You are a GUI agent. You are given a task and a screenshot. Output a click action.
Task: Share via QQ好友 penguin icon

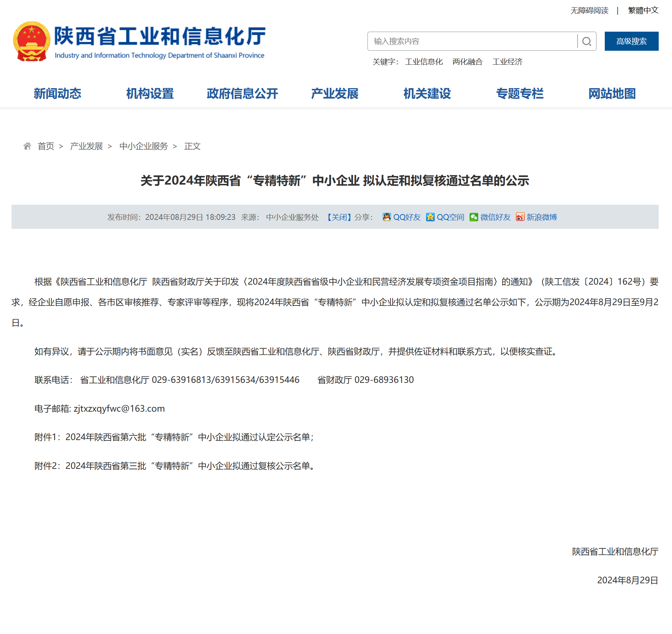[387, 217]
